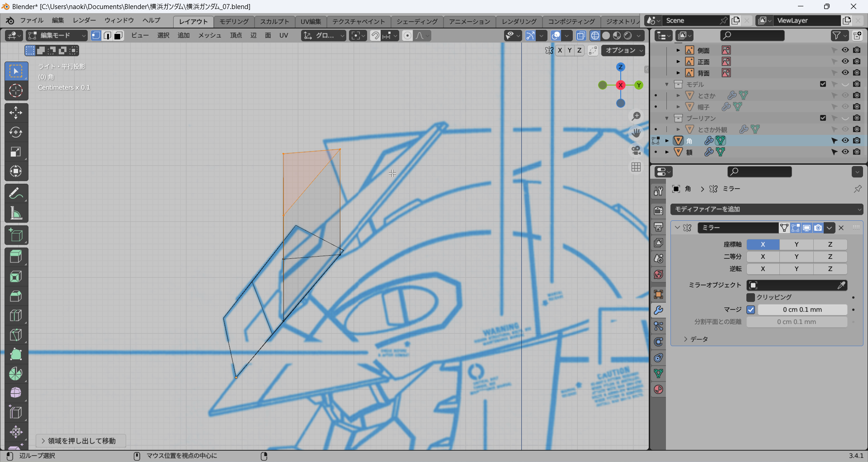Open the Add Modifier dropdown
The height and width of the screenshot is (462, 868).
click(x=766, y=209)
